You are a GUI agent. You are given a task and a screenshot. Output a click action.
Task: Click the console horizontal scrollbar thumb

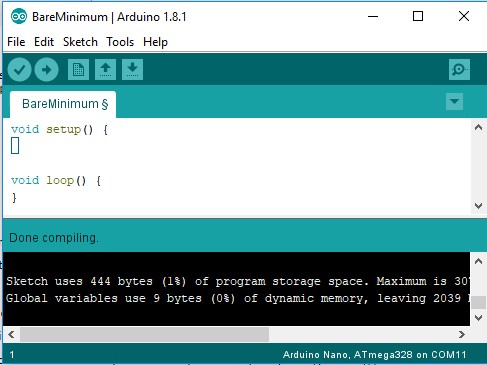point(144,334)
